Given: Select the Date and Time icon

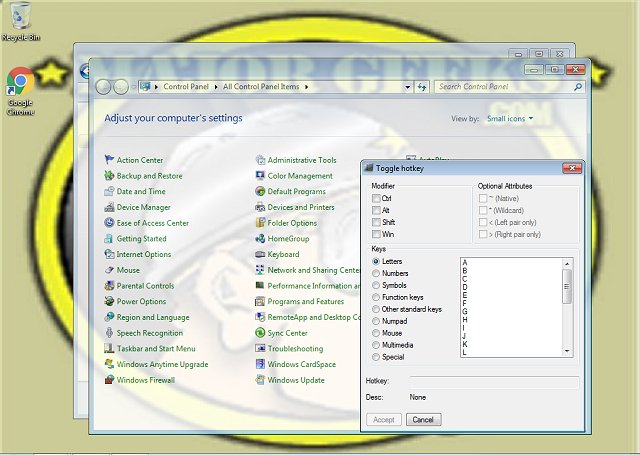Looking at the screenshot, I should (109, 191).
